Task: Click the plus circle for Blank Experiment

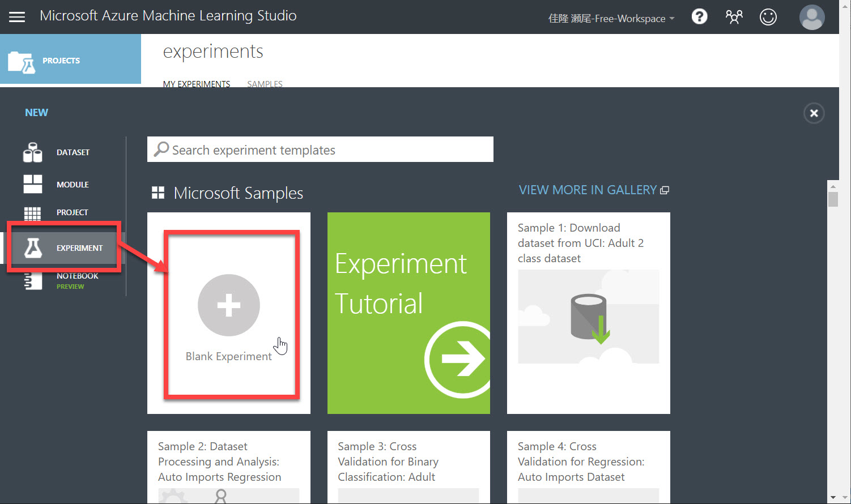Action: click(229, 305)
